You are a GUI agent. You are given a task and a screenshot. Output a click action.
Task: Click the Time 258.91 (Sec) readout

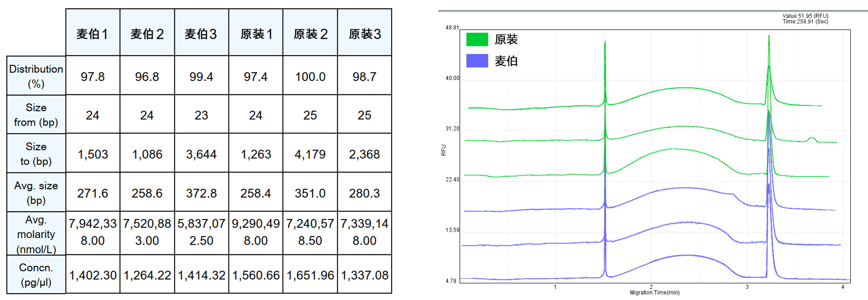coord(805,21)
